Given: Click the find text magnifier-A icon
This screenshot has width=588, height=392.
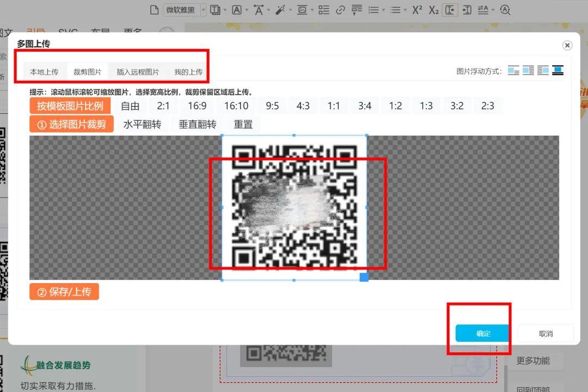Looking at the screenshot, I should tap(505, 10).
